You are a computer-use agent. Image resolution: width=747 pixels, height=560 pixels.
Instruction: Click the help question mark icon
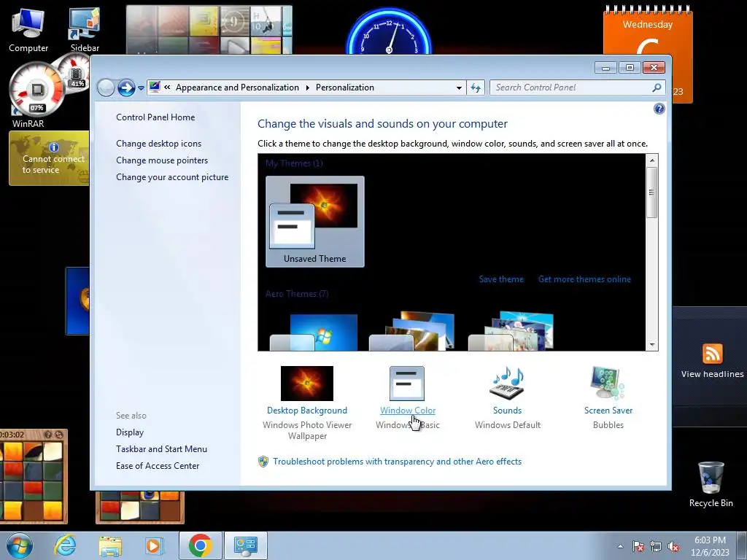coord(659,109)
